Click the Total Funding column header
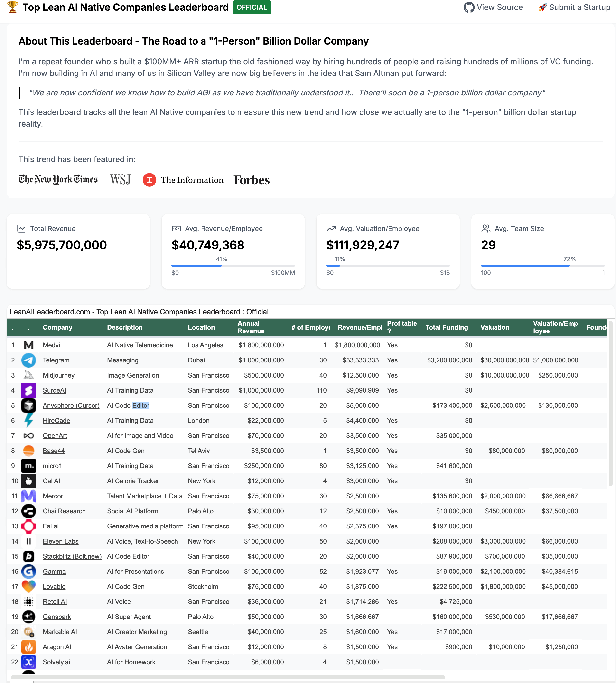This screenshot has height=683, width=616. (x=447, y=327)
